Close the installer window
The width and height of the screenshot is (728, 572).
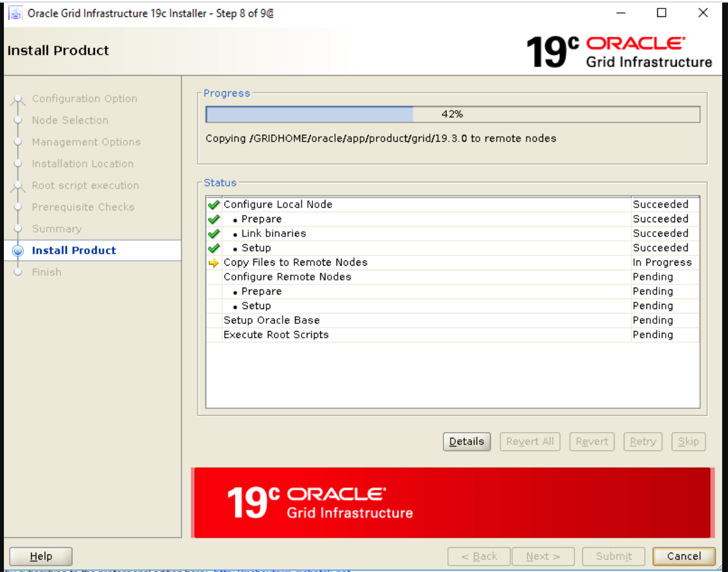pos(703,13)
